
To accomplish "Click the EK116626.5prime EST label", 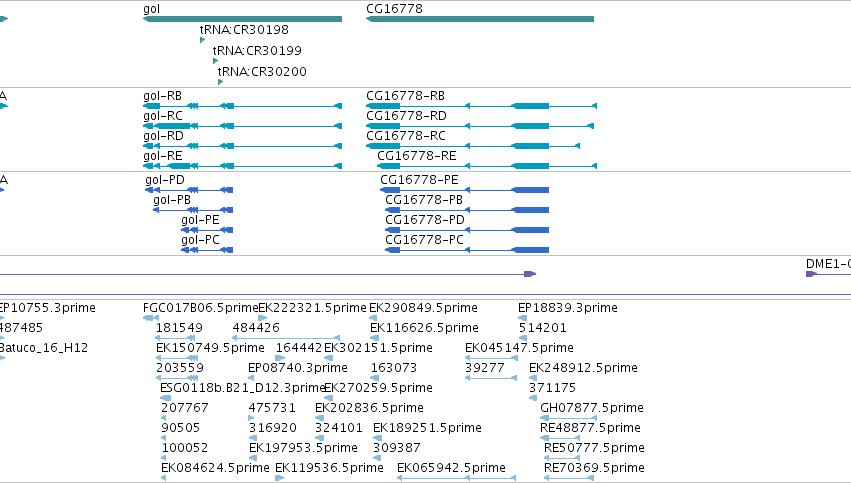I will click(x=424, y=328).
